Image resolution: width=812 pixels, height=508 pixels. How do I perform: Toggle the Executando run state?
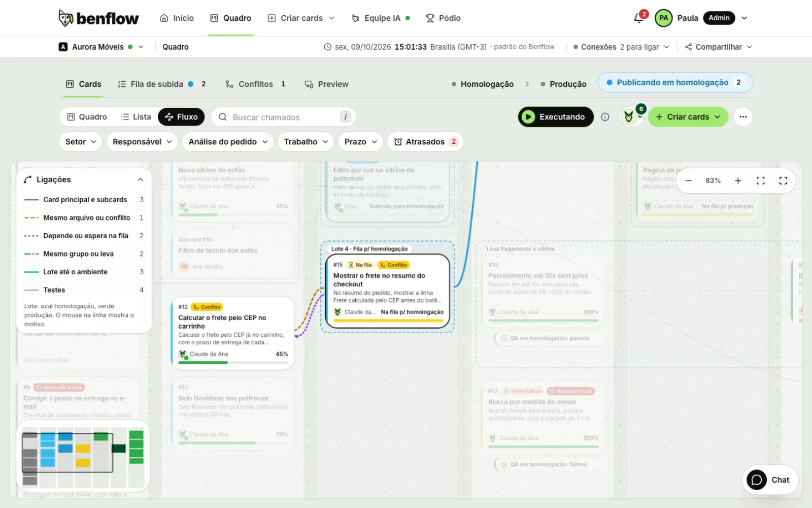556,117
